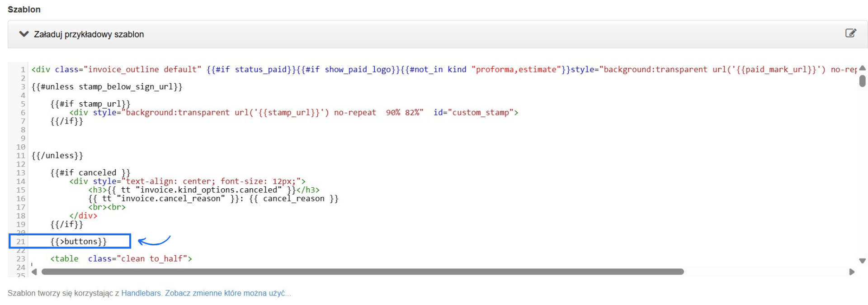This screenshot has height=305, width=868.
Task: Click the horizontal scrollbar left arrow
Action: [34, 272]
